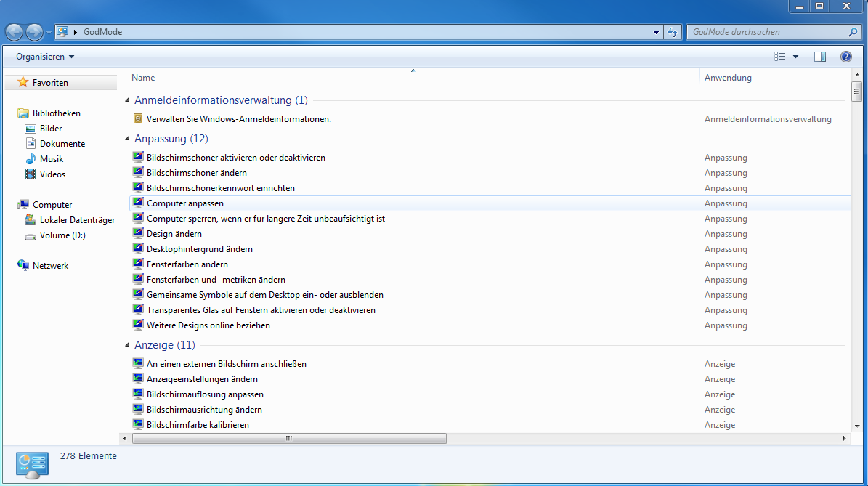Click the Bibliotheken folder icon
Viewport: 868px width, 486px height.
[x=23, y=113]
